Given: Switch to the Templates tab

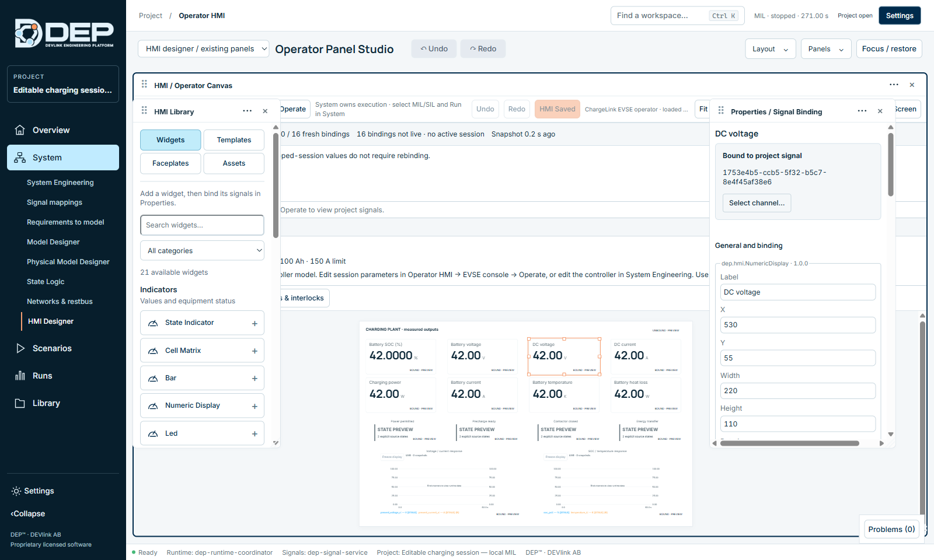Looking at the screenshot, I should (x=234, y=140).
